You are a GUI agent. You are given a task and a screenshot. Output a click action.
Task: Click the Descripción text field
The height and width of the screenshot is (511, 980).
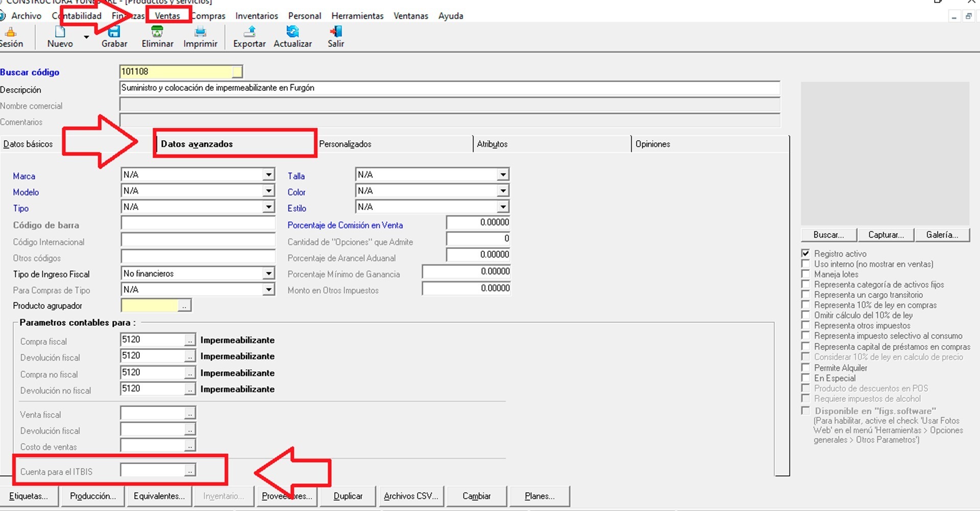point(449,88)
